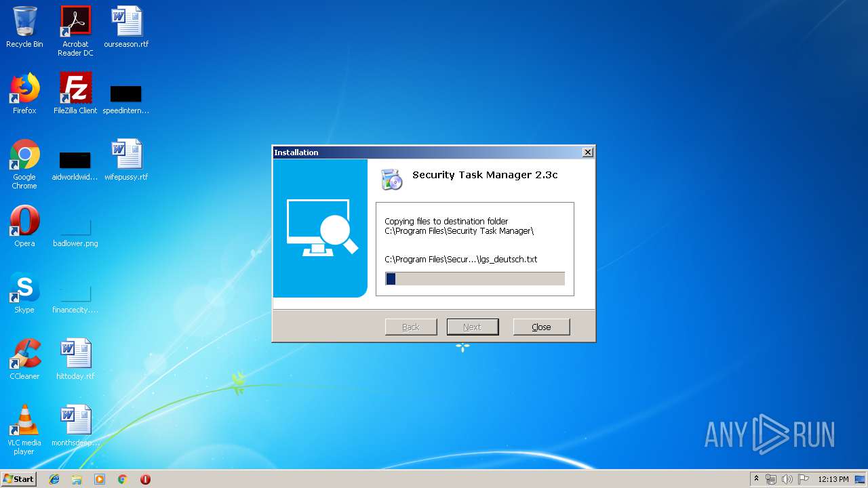The height and width of the screenshot is (488, 868).
Task: Open Google Chrome desktop shortcut
Action: point(24,164)
